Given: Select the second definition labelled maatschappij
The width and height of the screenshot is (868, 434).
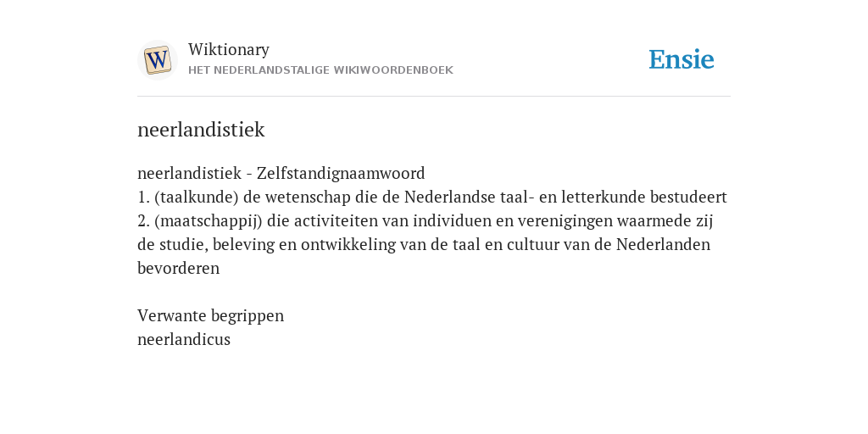Looking at the screenshot, I should pyautogui.click(x=426, y=244).
